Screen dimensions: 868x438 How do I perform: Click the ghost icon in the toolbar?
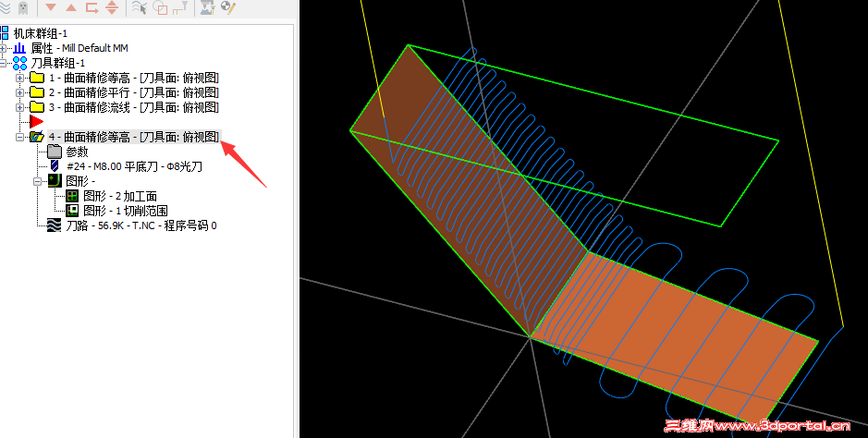tap(23, 7)
